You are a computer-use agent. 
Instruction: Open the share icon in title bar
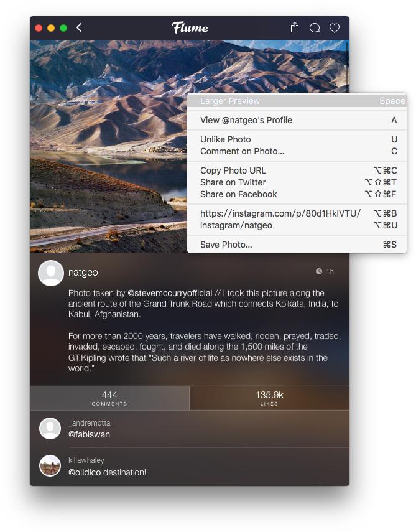click(x=295, y=27)
